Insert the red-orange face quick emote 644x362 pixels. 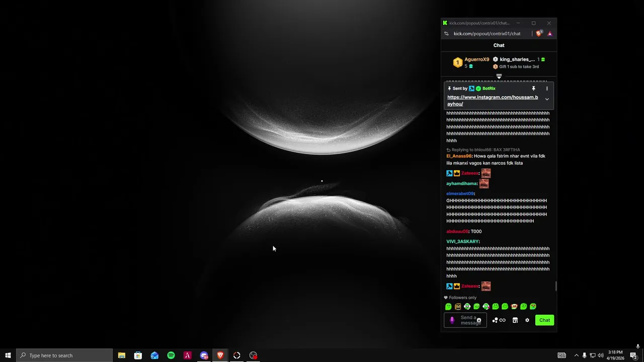[514, 307]
